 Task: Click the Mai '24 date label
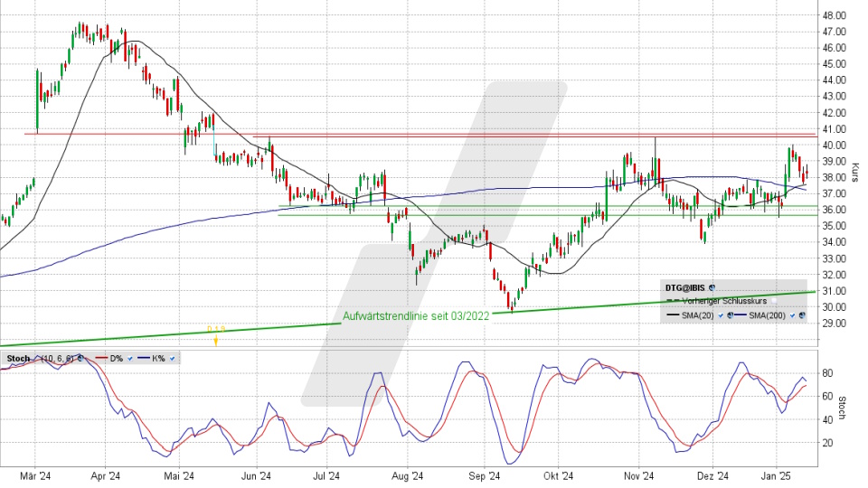click(x=179, y=476)
